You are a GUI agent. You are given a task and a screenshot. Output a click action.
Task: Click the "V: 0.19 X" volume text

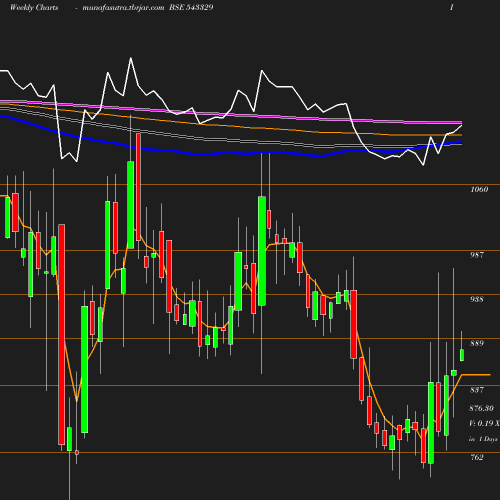(x=484, y=423)
